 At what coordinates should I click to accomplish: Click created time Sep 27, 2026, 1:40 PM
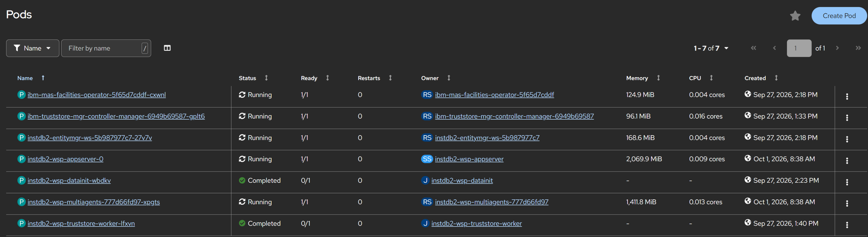(x=786, y=223)
